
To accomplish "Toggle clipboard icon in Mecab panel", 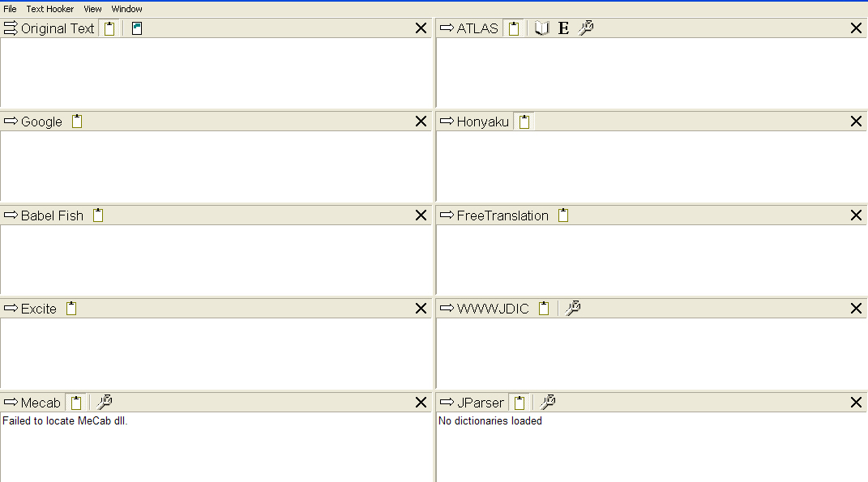I will [76, 403].
